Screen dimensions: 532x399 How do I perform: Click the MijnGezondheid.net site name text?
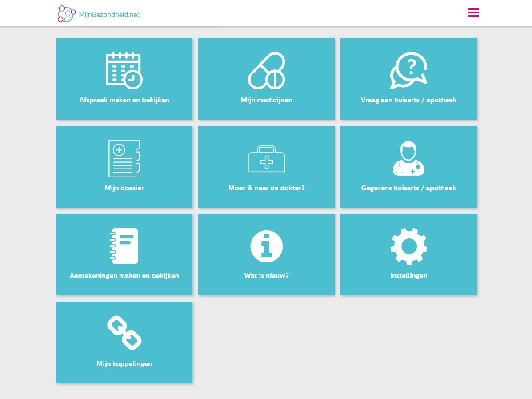[x=109, y=15]
